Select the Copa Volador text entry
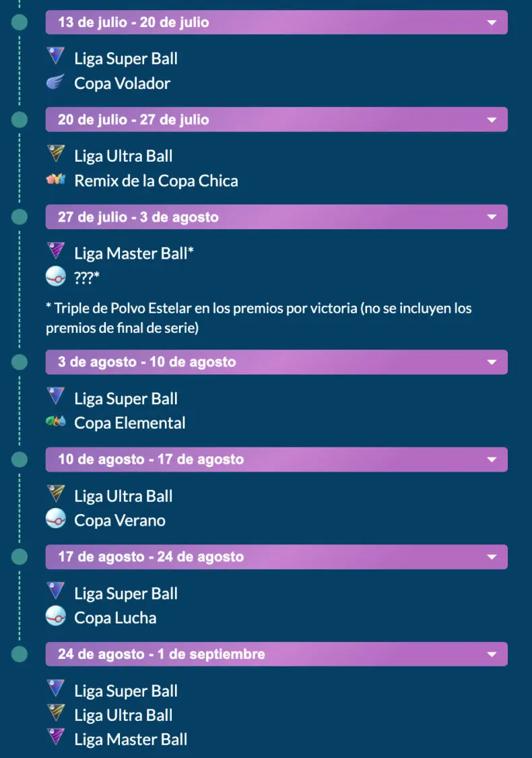This screenshot has height=758, width=532. pyautogui.click(x=123, y=84)
